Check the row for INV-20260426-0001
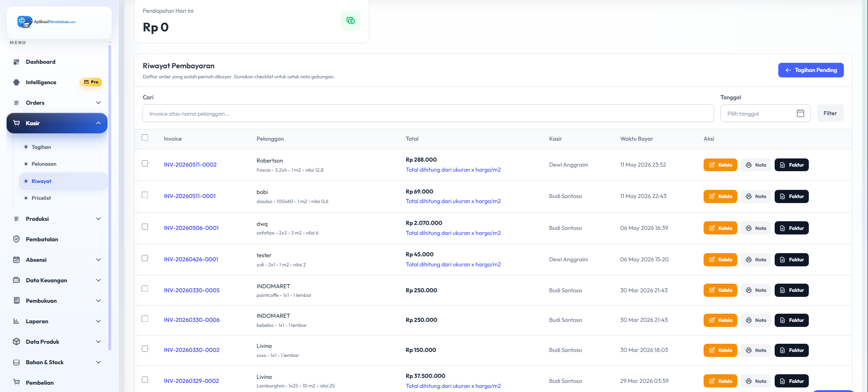 (145, 258)
